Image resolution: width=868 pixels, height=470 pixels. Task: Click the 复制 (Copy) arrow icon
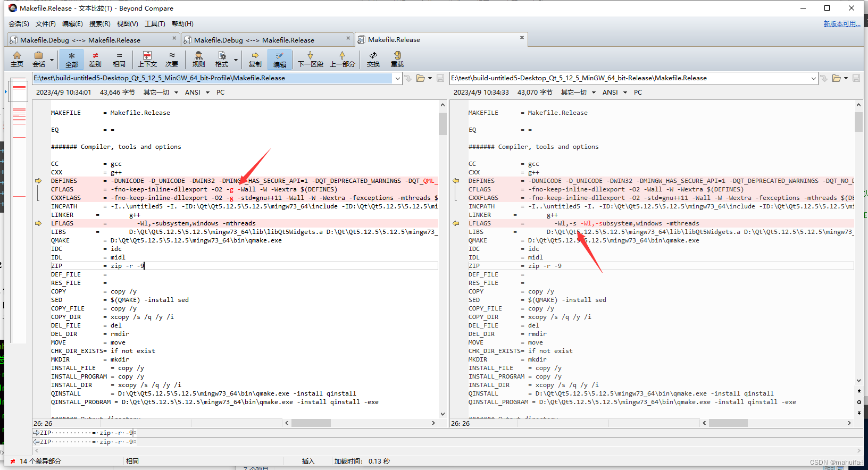point(255,59)
